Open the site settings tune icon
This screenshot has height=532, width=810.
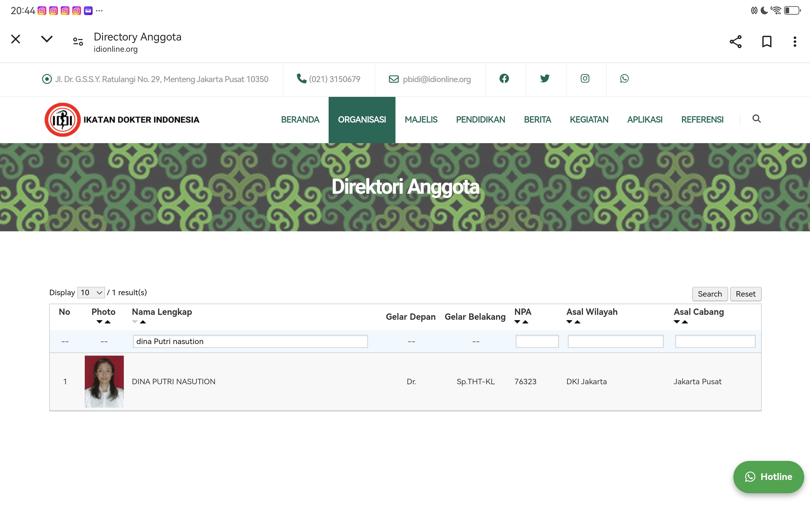tap(78, 42)
